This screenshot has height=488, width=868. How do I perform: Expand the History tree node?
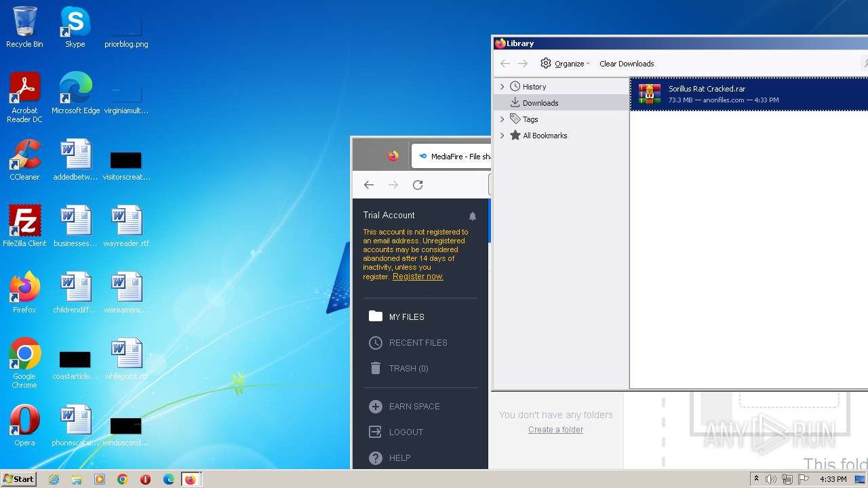(502, 87)
